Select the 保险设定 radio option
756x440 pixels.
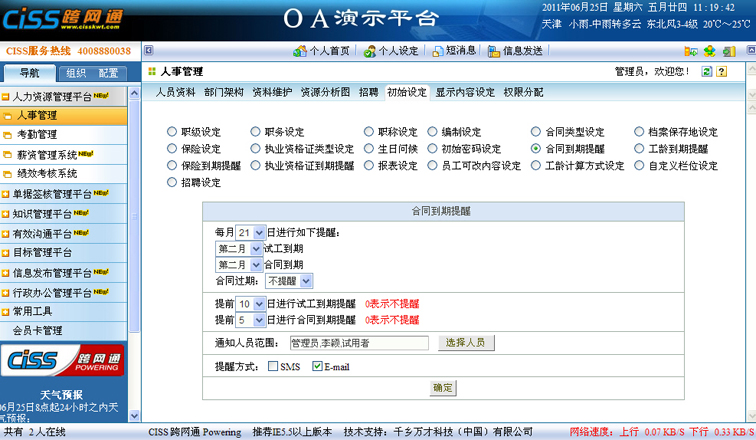click(x=171, y=149)
